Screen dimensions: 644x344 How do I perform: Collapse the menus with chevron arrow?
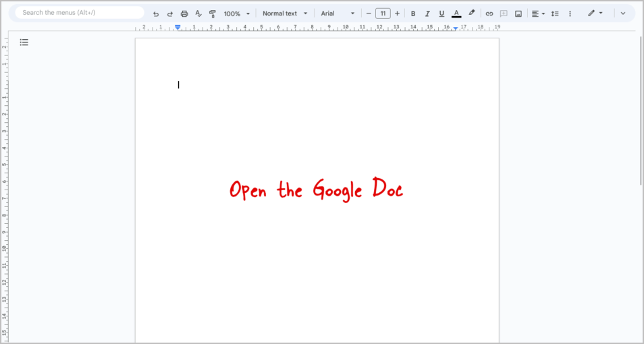[623, 13]
